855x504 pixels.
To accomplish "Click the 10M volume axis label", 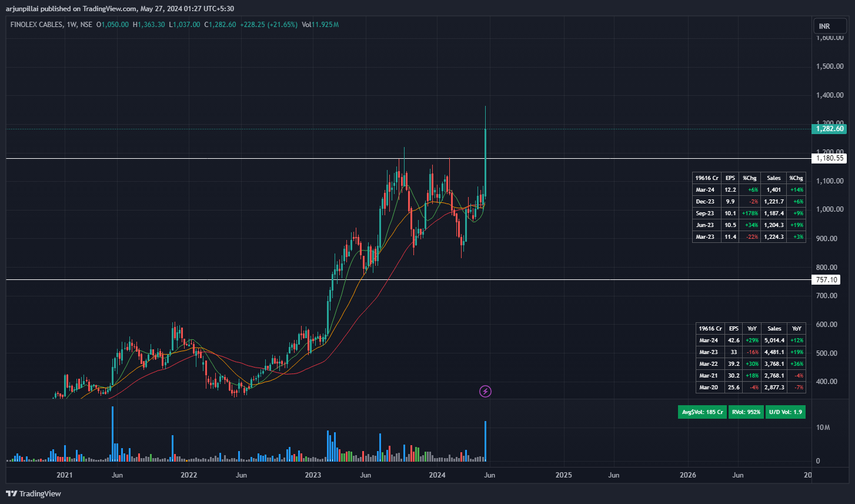I will pyautogui.click(x=823, y=428).
